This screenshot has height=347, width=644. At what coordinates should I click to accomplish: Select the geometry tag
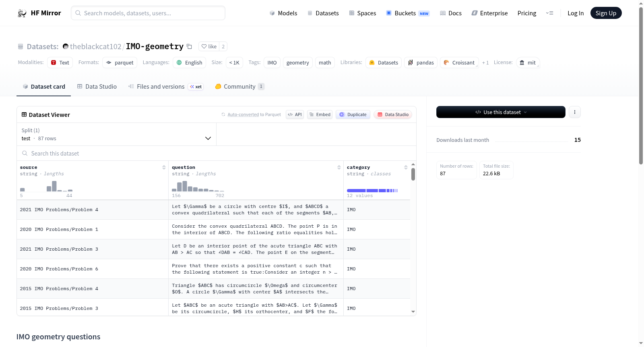pyautogui.click(x=298, y=62)
